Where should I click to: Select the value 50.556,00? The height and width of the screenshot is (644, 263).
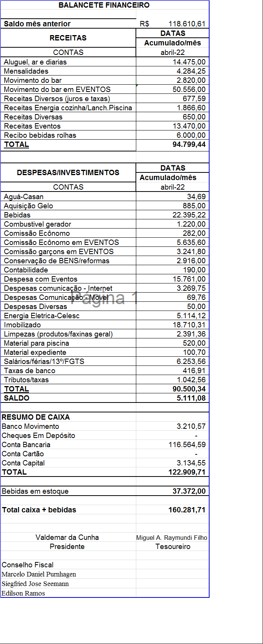point(189,89)
